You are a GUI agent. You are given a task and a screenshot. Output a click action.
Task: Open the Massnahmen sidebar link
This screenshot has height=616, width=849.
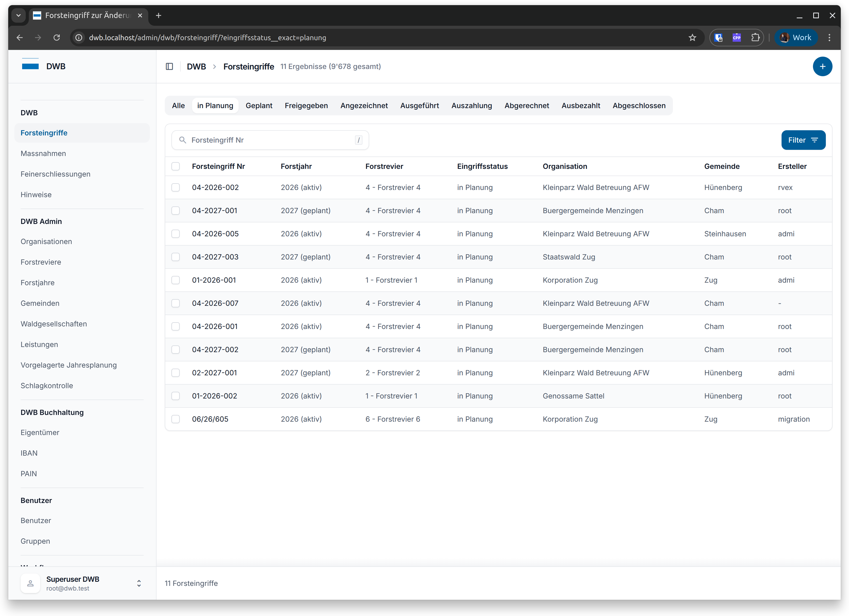[x=43, y=153]
